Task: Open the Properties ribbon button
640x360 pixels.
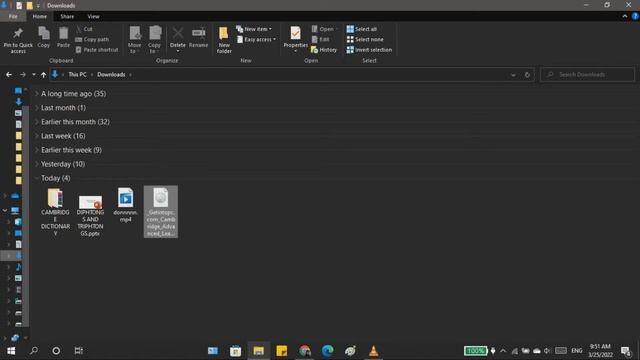Action: coord(295,40)
